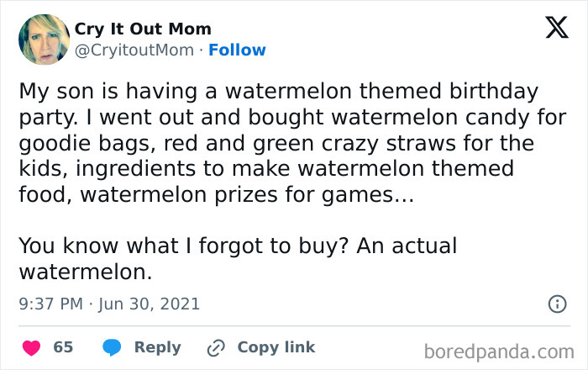Click the blue reply speech bubble icon

point(113,347)
